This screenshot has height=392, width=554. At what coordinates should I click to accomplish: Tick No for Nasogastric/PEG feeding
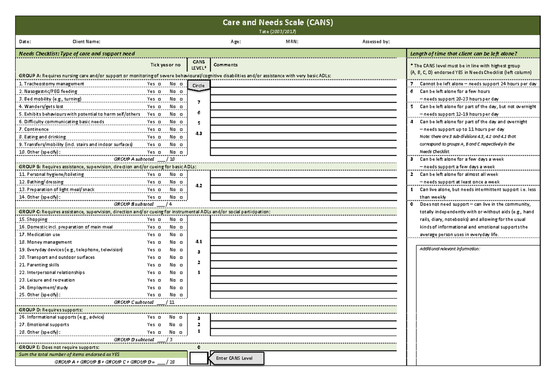tap(181, 91)
